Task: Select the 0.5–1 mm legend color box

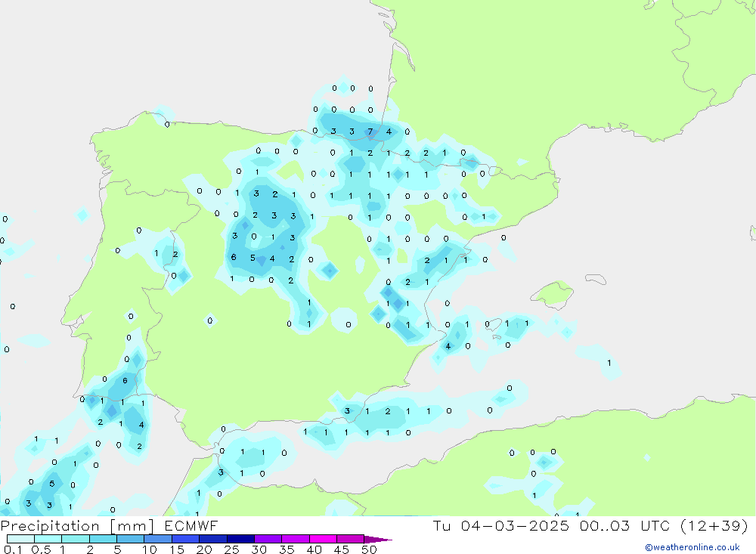Action: click(x=48, y=539)
